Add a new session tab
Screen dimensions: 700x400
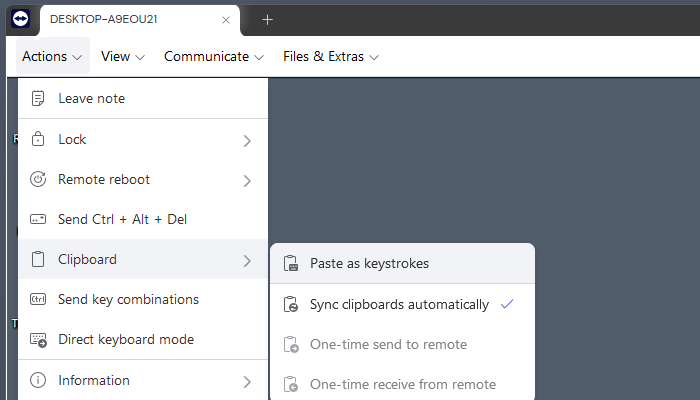point(267,19)
